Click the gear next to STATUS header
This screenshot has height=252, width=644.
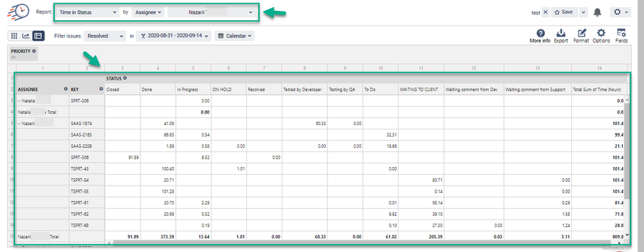pos(125,79)
